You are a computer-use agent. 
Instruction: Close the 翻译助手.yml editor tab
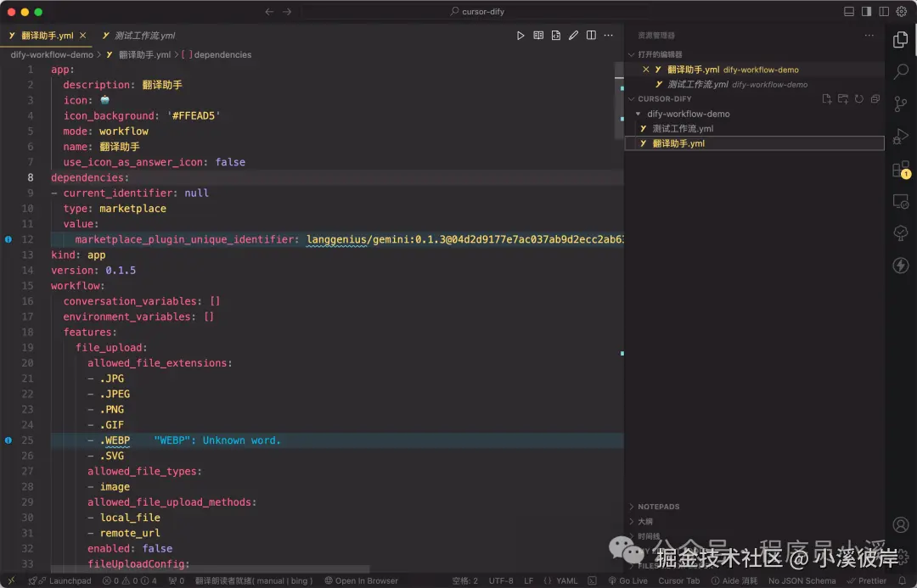click(x=83, y=36)
